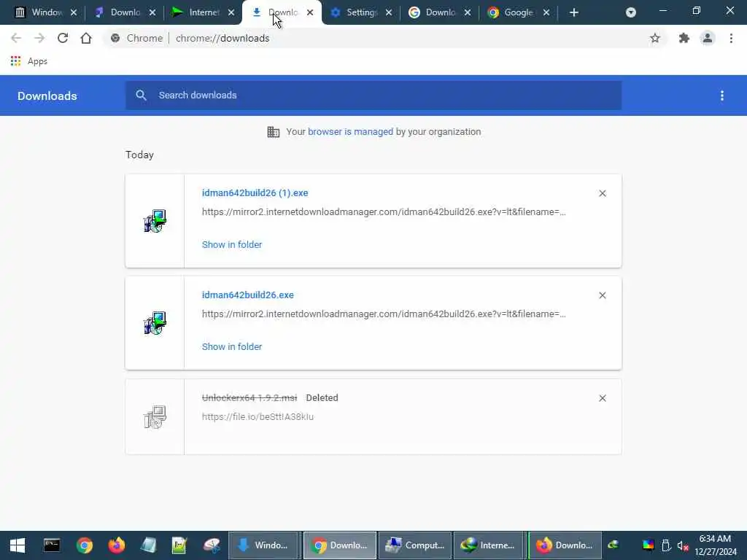Click the browser is managed link
Screen dimensions: 747x560
(351, 132)
